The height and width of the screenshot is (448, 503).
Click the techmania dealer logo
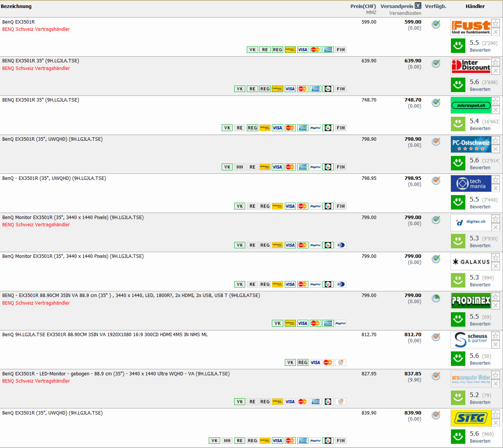[x=471, y=184]
